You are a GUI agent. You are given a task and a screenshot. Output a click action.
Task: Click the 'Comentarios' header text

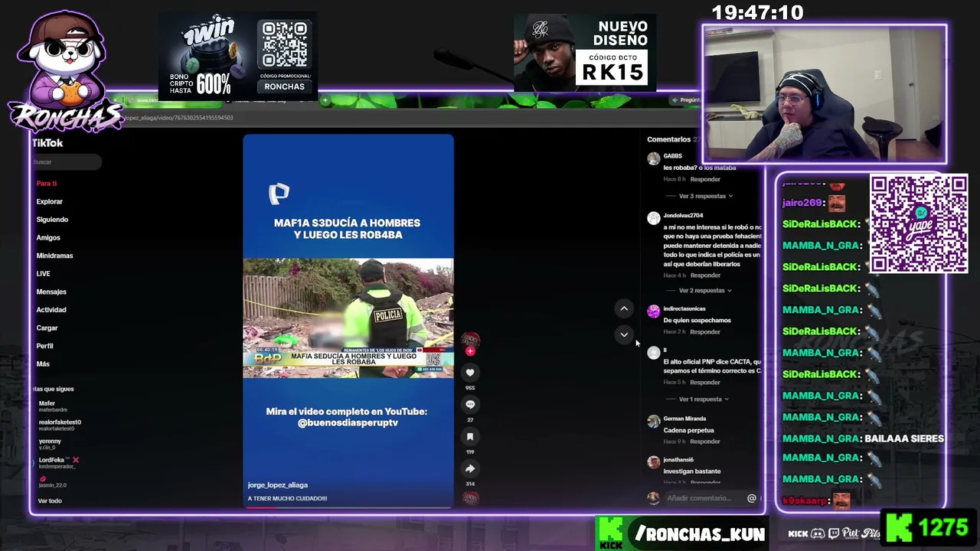click(668, 140)
